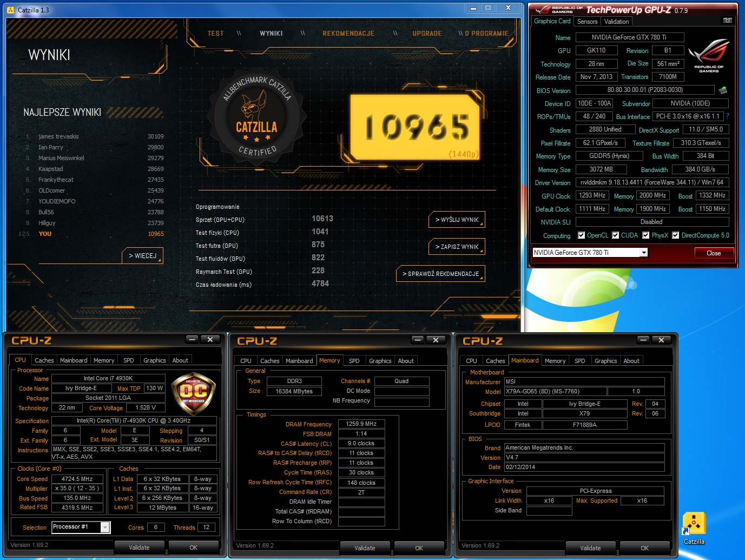Open the Graphics Card tab in GPU-Z
The image size is (745, 560).
tap(552, 21)
